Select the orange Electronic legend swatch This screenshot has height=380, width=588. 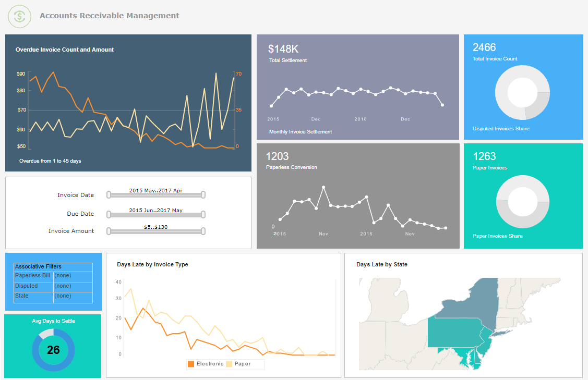coord(191,364)
